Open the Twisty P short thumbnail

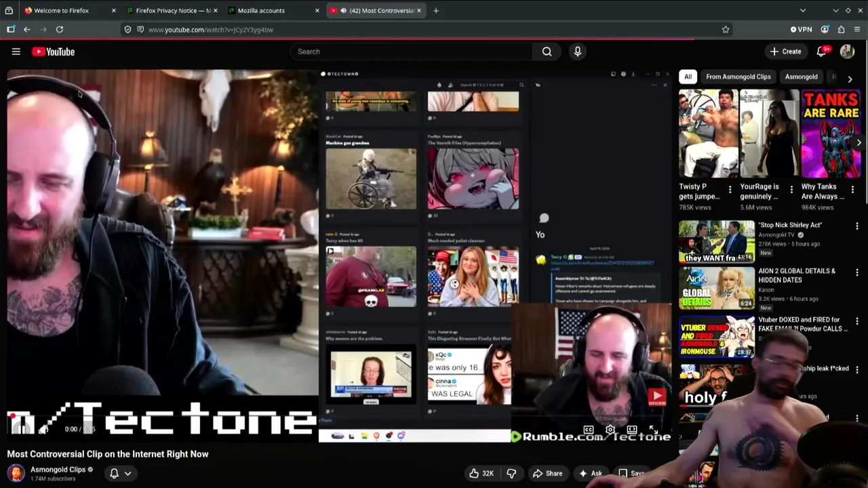(709, 134)
